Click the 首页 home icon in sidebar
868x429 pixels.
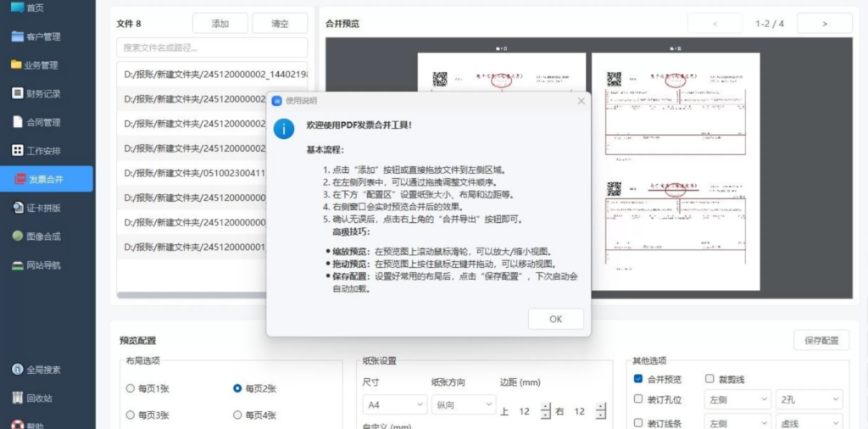[x=18, y=7]
